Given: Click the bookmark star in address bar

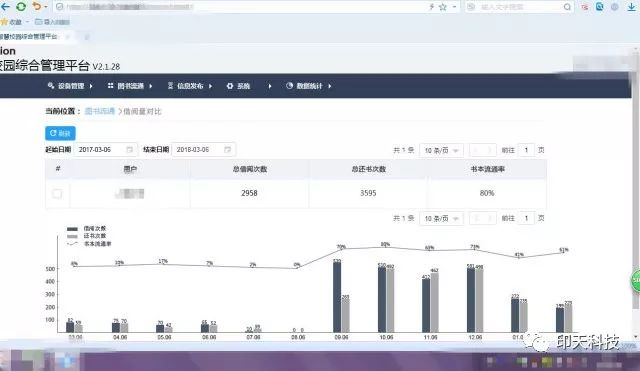Looking at the screenshot, I should (x=443, y=7).
